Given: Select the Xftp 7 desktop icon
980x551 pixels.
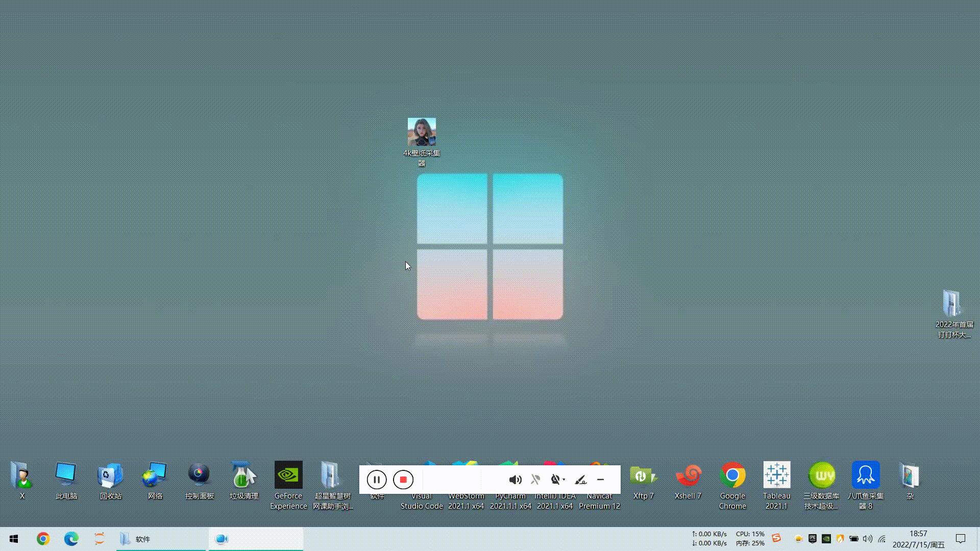Looking at the screenshot, I should (x=643, y=475).
